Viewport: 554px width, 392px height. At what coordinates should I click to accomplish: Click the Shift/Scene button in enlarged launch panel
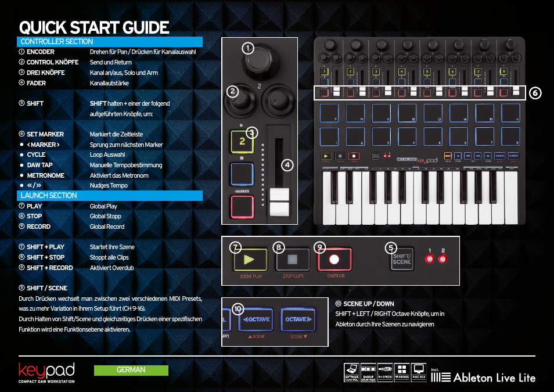pyautogui.click(x=402, y=259)
